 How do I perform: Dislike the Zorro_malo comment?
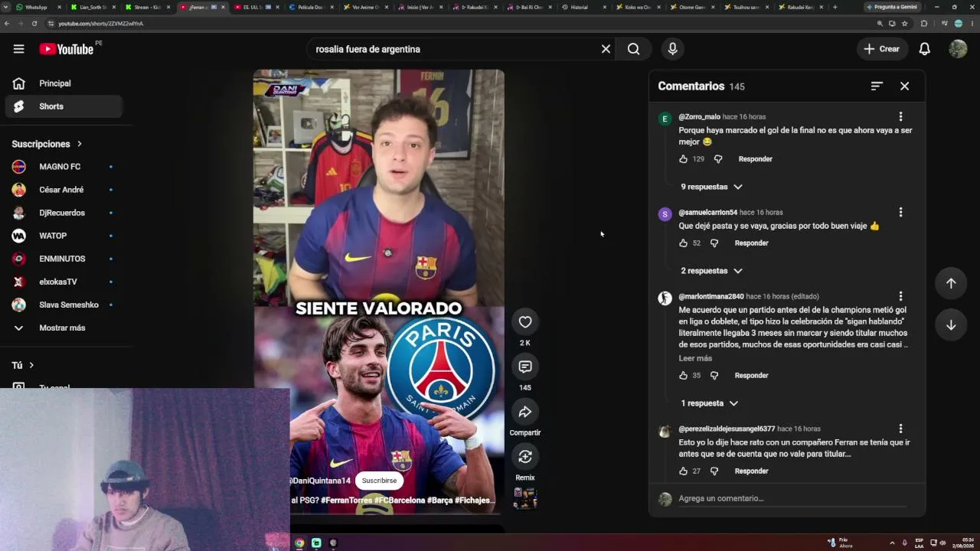click(718, 159)
